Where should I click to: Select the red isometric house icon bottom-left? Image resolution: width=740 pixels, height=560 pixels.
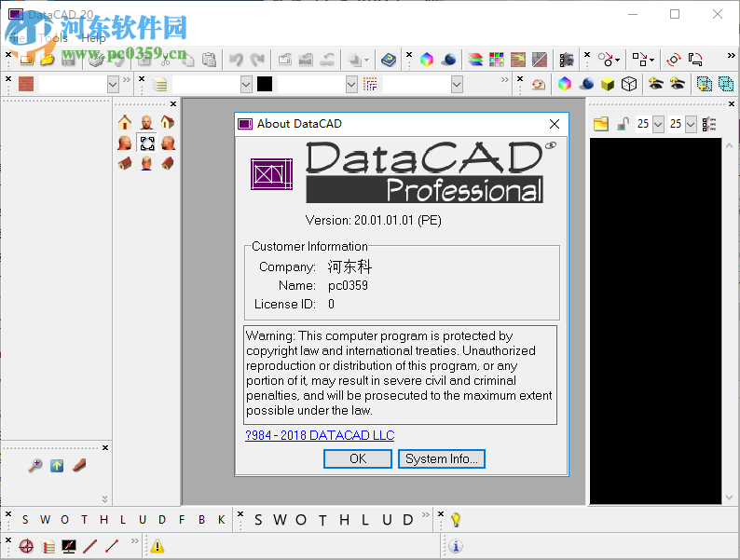[x=125, y=164]
